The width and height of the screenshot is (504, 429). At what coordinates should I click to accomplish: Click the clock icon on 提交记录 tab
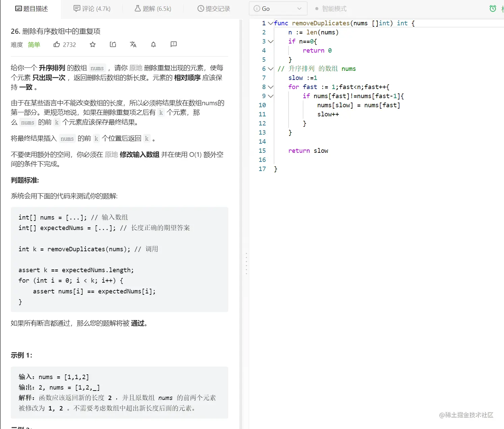click(x=201, y=9)
